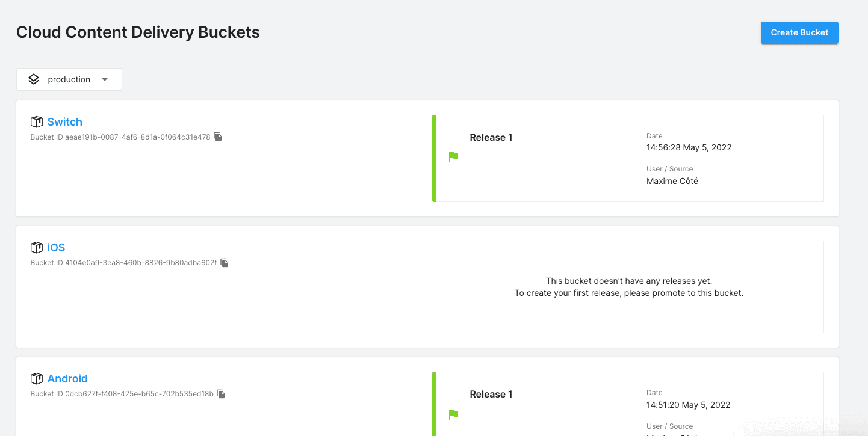Click the green flag on Android release
This screenshot has width=868, height=436.
(454, 414)
